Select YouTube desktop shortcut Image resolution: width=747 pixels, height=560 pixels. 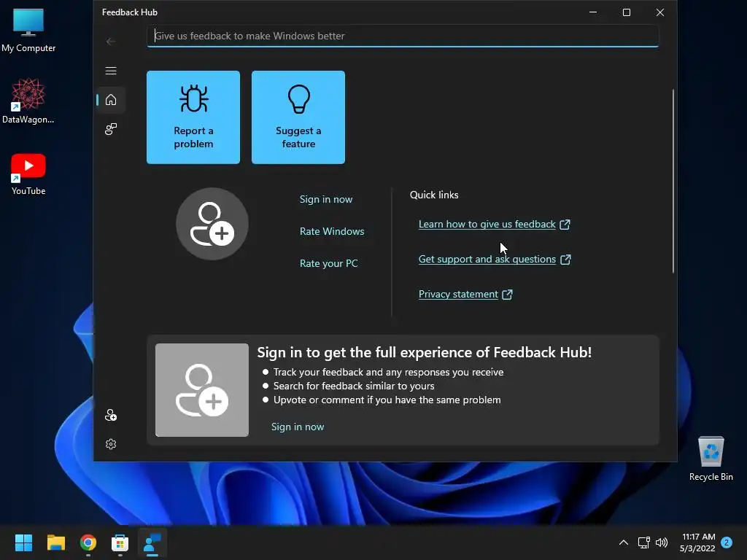[28, 174]
